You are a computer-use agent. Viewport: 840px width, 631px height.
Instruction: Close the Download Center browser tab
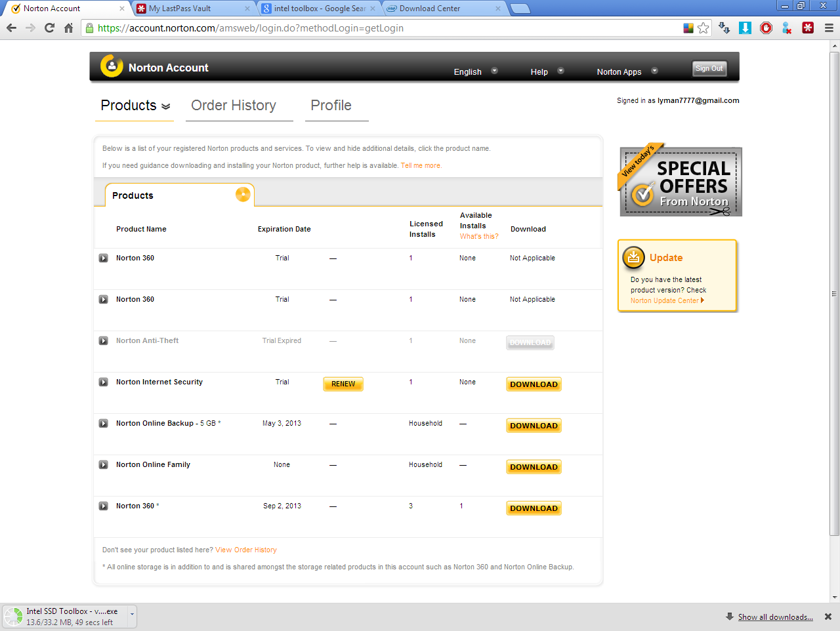[x=498, y=9]
